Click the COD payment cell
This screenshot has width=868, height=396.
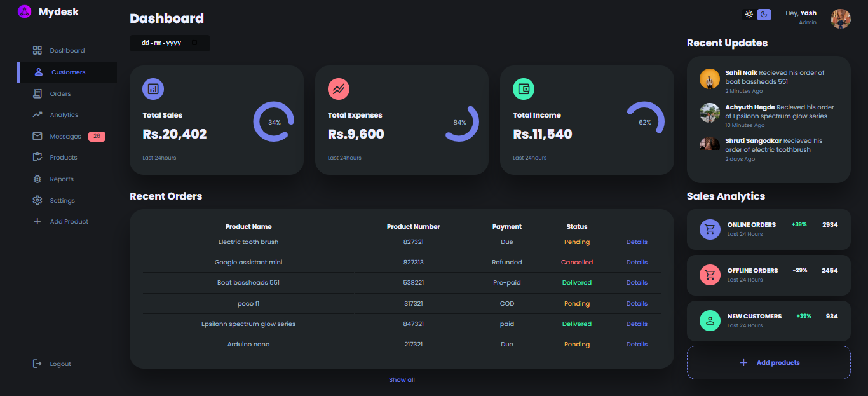pyautogui.click(x=507, y=303)
